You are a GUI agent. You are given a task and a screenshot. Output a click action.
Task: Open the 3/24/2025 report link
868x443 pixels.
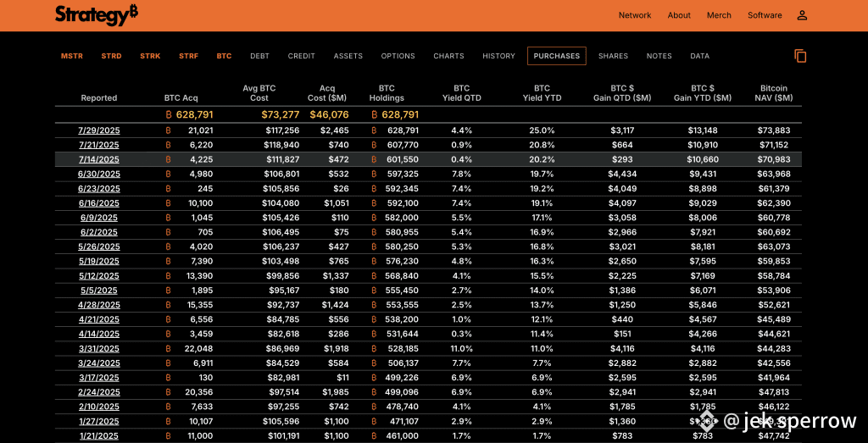tap(99, 363)
